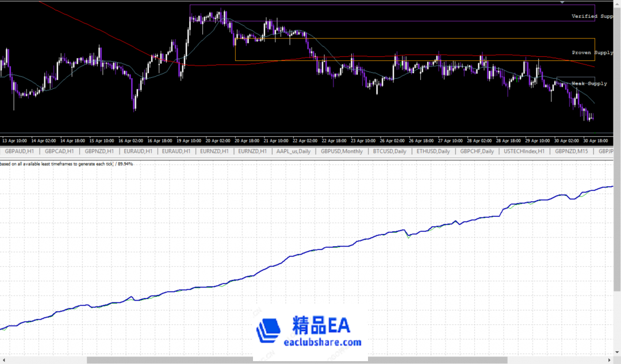Click the right arrow of horizontal scrollbar
This screenshot has height=364, width=621.
click(x=616, y=360)
